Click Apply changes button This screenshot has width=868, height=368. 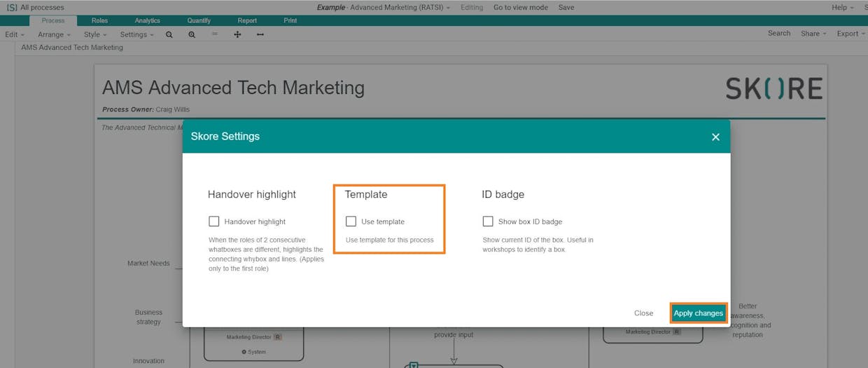click(x=699, y=313)
